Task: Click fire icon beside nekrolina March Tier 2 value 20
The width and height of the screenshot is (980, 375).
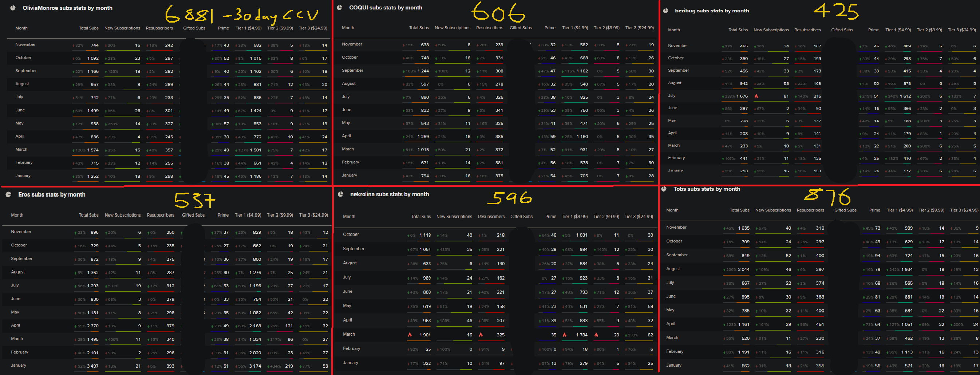Action: coord(596,335)
